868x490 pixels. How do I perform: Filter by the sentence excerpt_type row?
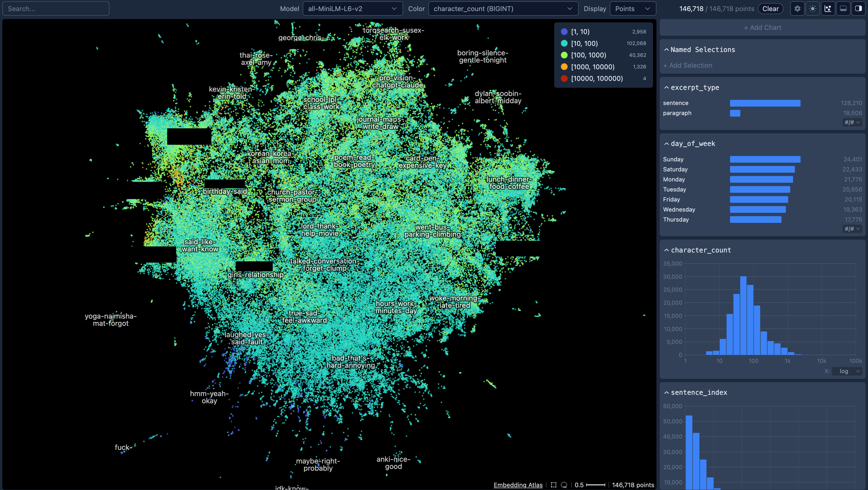tap(765, 103)
